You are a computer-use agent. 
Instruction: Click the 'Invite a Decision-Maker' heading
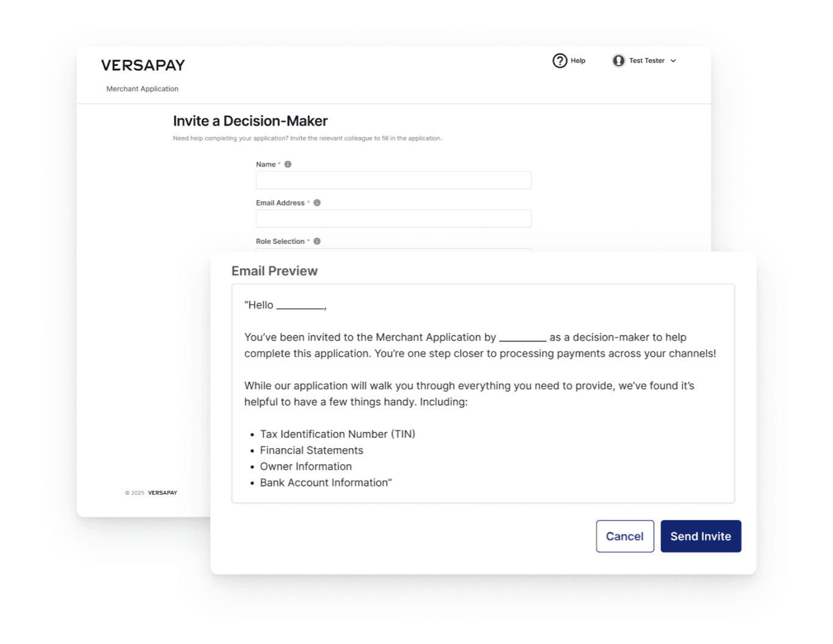click(x=250, y=121)
